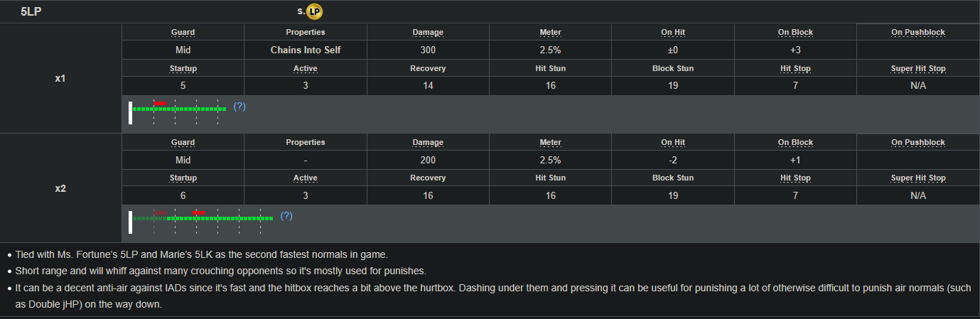Select Recovery header in x1 table
The height and width of the screenshot is (319, 980).
click(428, 69)
